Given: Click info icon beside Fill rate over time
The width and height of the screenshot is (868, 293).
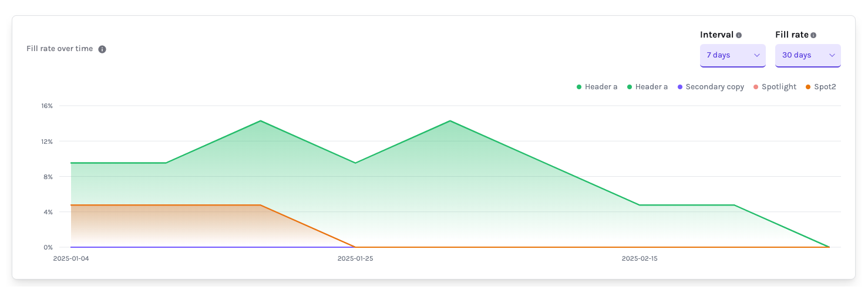Looking at the screenshot, I should click(x=102, y=49).
